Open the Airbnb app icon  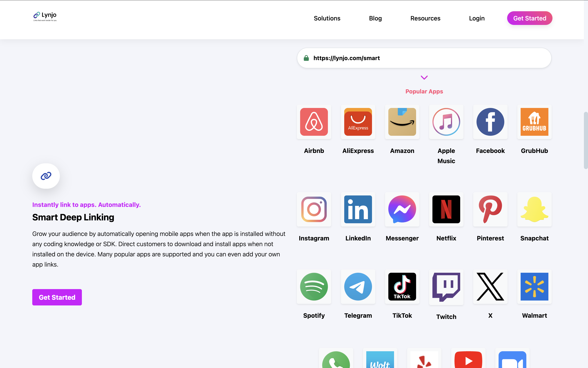pos(314,122)
